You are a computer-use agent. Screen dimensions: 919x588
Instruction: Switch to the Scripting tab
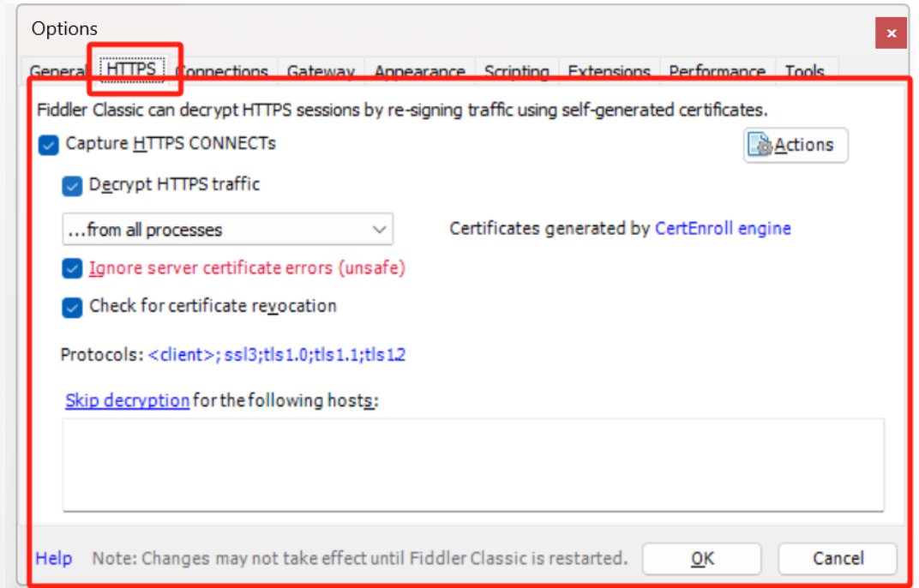click(x=517, y=71)
